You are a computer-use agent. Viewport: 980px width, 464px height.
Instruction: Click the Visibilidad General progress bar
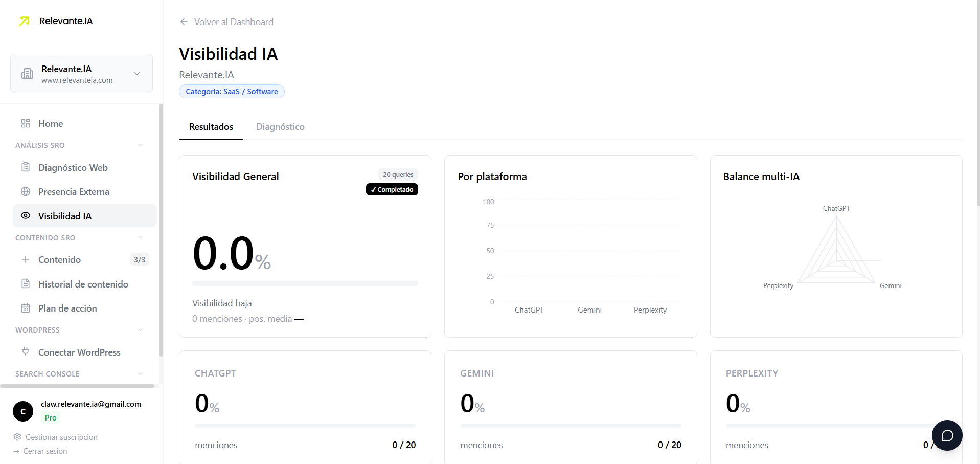pos(305,283)
